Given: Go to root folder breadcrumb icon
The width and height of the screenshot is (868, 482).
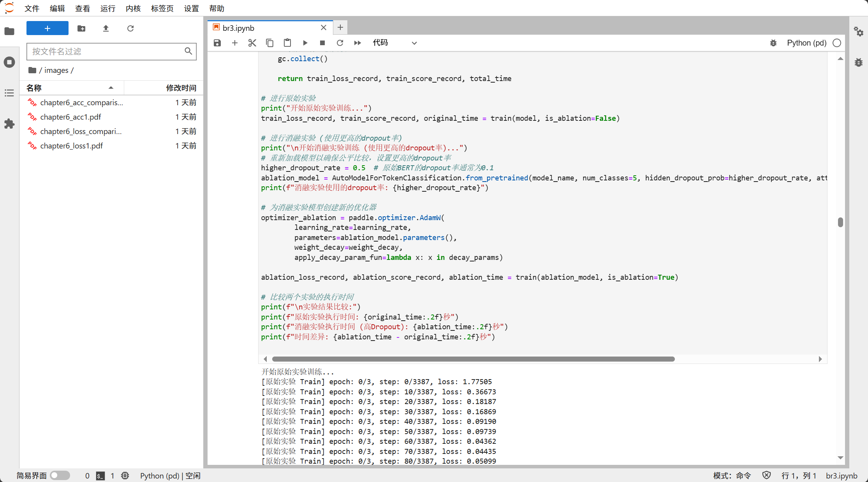Looking at the screenshot, I should [32, 70].
